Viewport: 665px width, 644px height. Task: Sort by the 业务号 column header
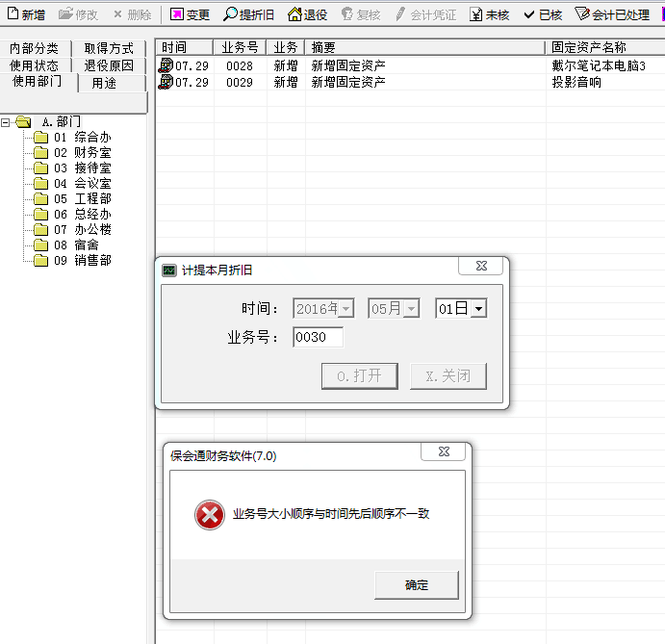[x=240, y=47]
